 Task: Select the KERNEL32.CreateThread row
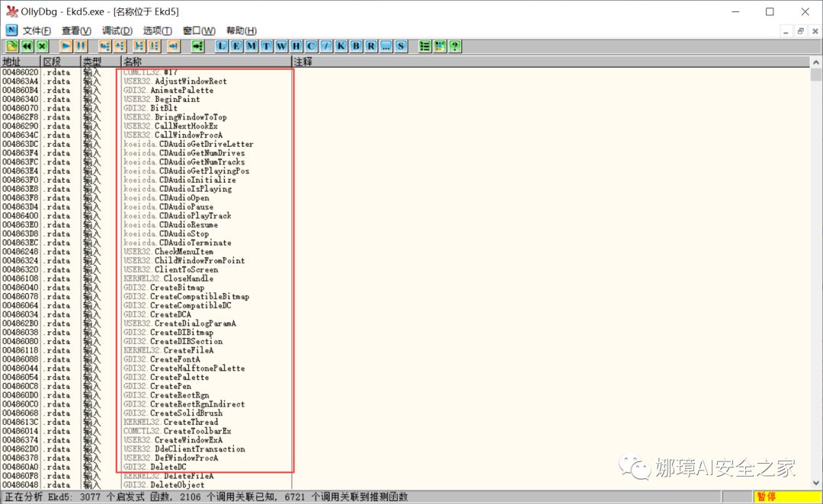coord(405,422)
